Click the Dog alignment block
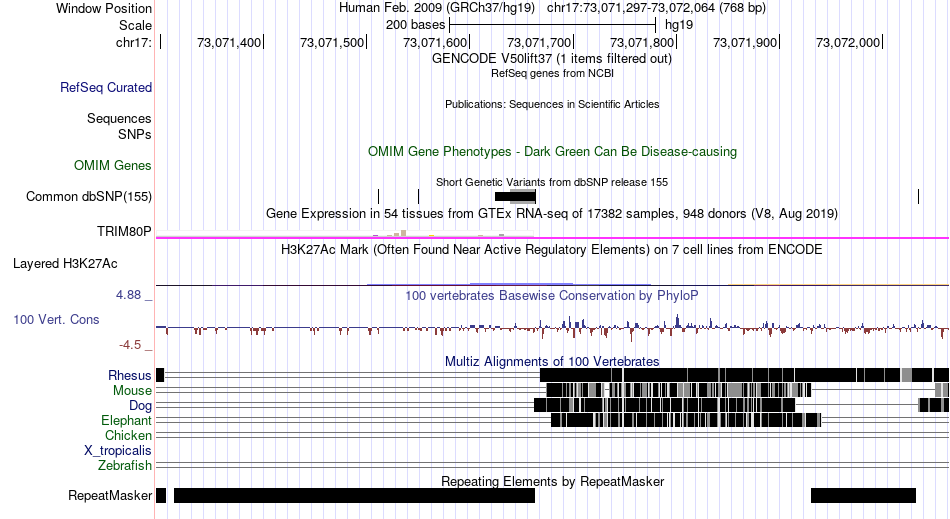Viewport: 950px width, 519px height. (x=665, y=405)
